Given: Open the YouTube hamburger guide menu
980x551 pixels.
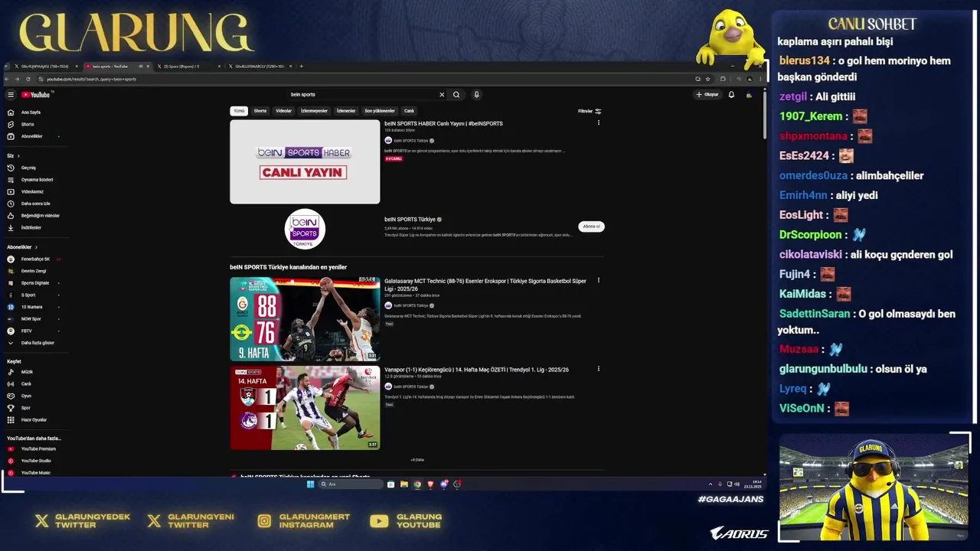Looking at the screenshot, I should [x=11, y=95].
